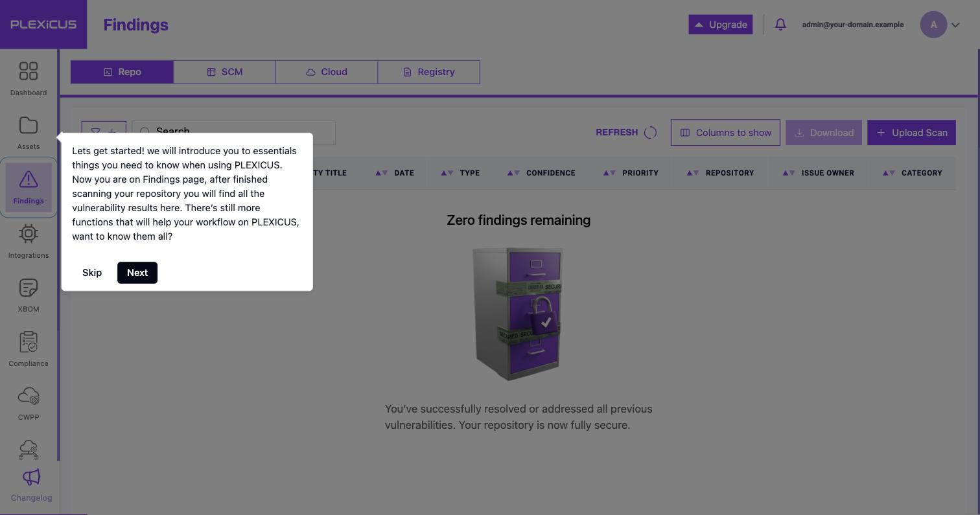
Task: Sort by the REPOSITORY column arrows
Action: 693,173
